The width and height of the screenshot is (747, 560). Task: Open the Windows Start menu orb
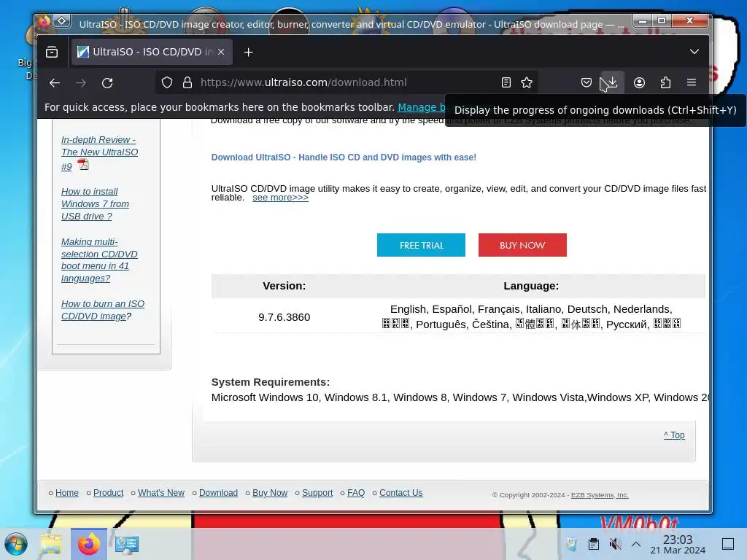tap(16, 544)
